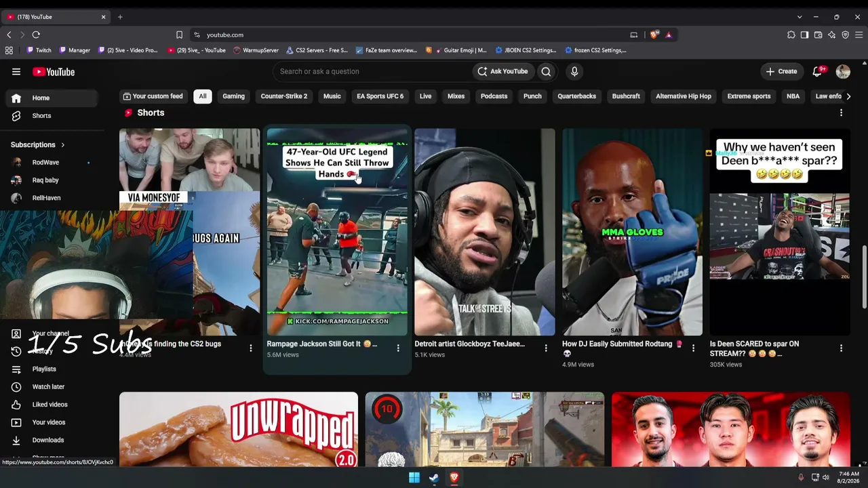Image resolution: width=868 pixels, height=488 pixels.
Task: Select the All filter chip
Action: coord(202,96)
